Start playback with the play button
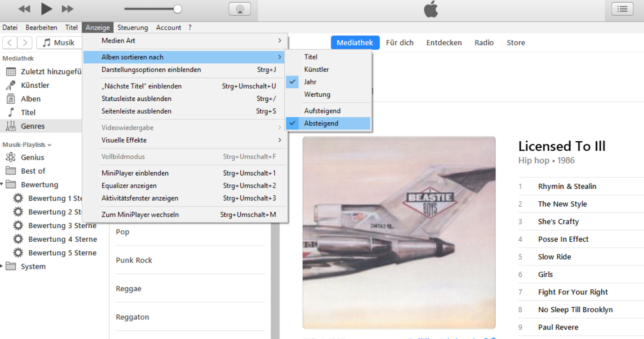 pos(46,8)
